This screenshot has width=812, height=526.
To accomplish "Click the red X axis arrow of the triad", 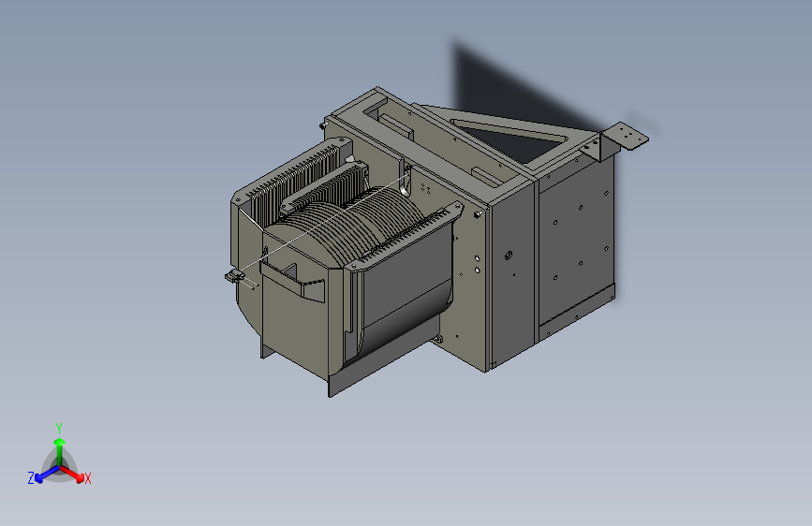I will click(72, 474).
